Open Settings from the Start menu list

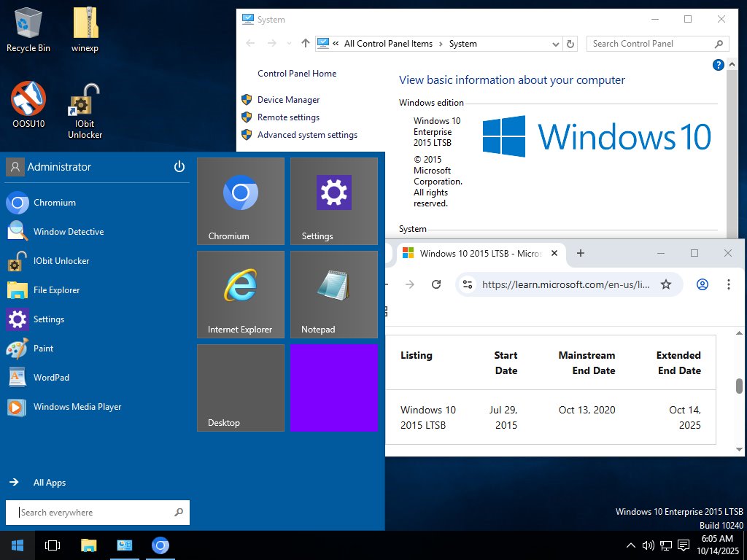[x=98, y=319]
